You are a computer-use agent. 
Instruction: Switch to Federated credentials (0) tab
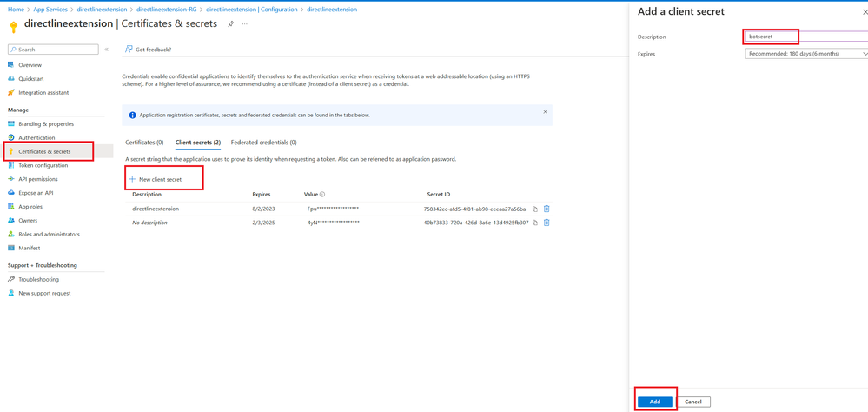(263, 143)
